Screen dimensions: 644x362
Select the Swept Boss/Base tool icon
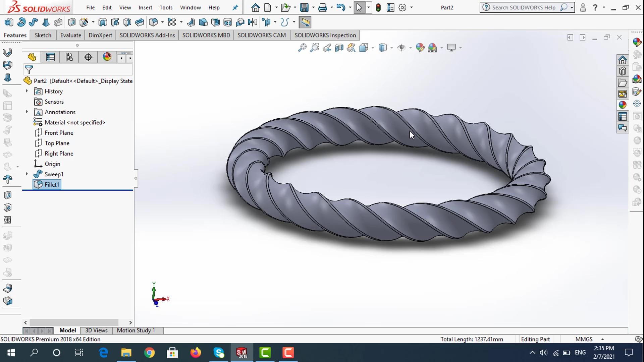point(33,22)
